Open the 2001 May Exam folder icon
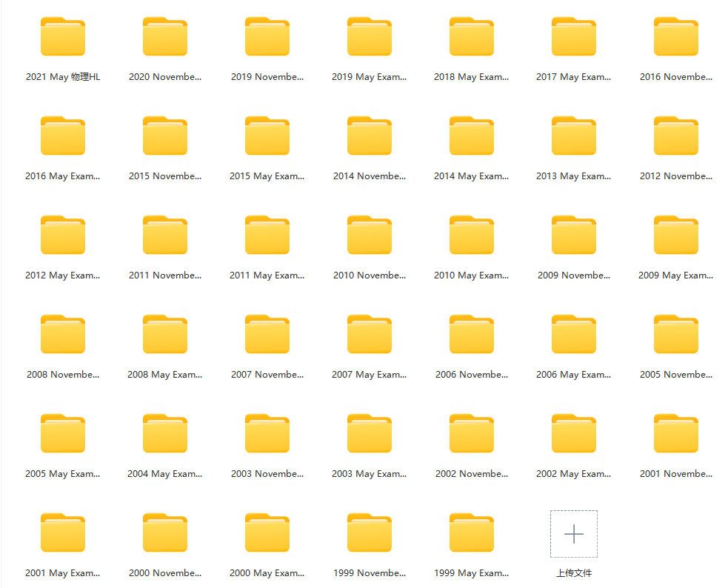This screenshot has height=588, width=728. [x=63, y=532]
